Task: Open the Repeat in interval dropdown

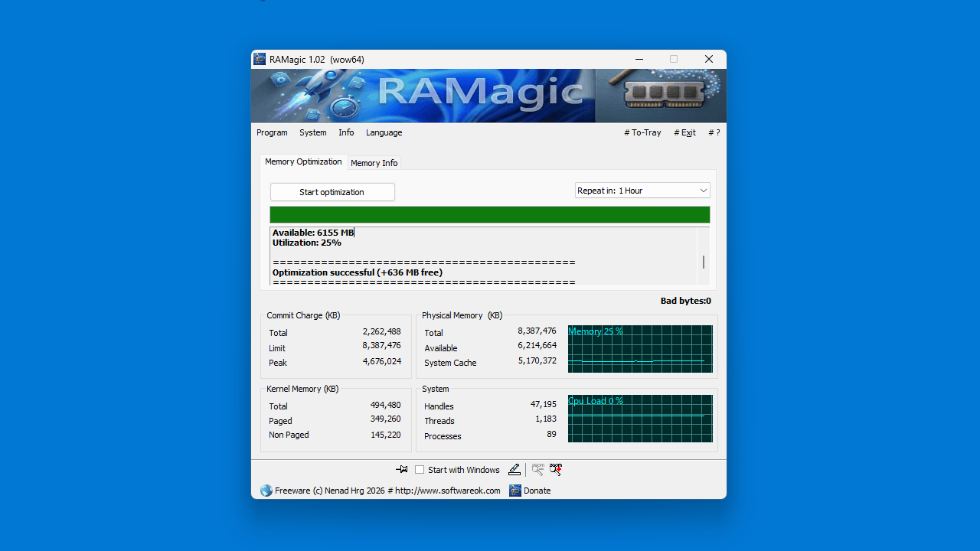Action: [x=702, y=190]
